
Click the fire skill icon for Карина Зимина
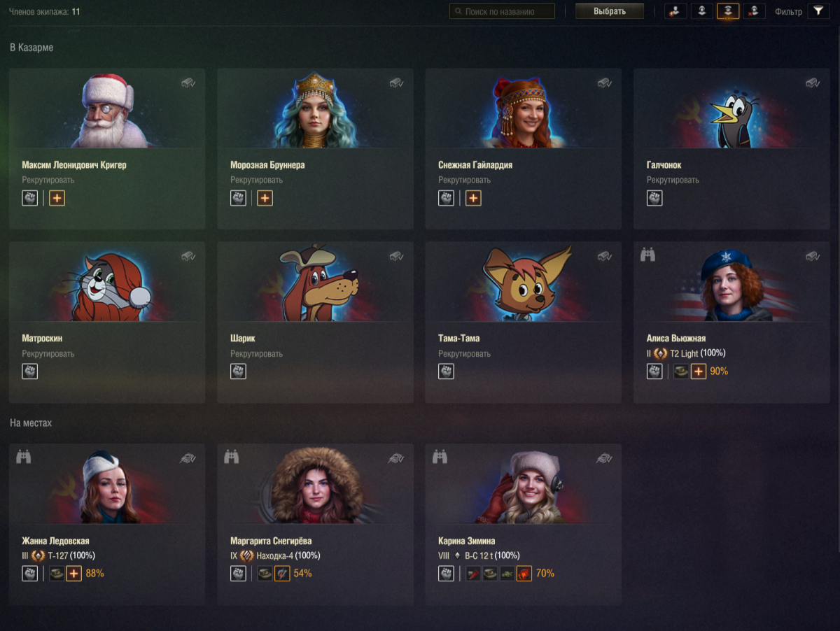pos(524,574)
